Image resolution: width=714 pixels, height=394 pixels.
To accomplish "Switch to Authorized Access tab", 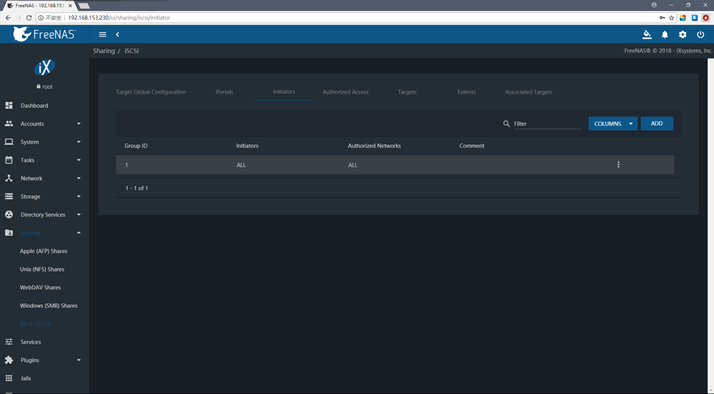I will click(346, 92).
